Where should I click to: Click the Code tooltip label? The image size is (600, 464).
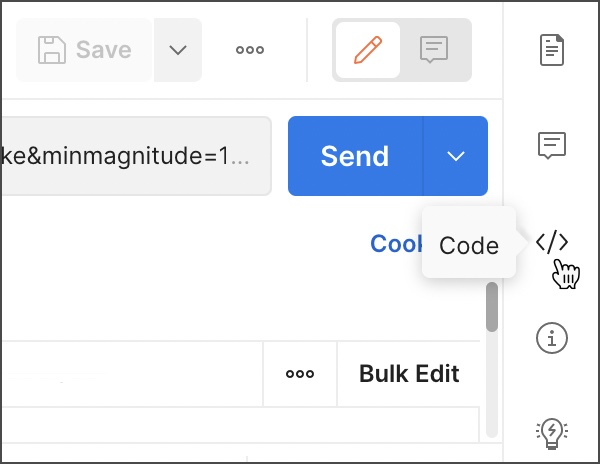(x=469, y=245)
